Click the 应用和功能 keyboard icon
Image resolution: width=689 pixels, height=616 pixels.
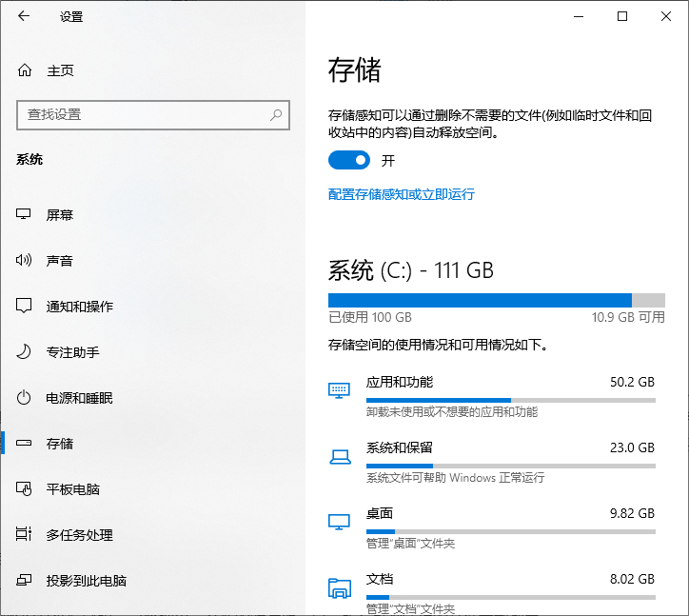(339, 390)
